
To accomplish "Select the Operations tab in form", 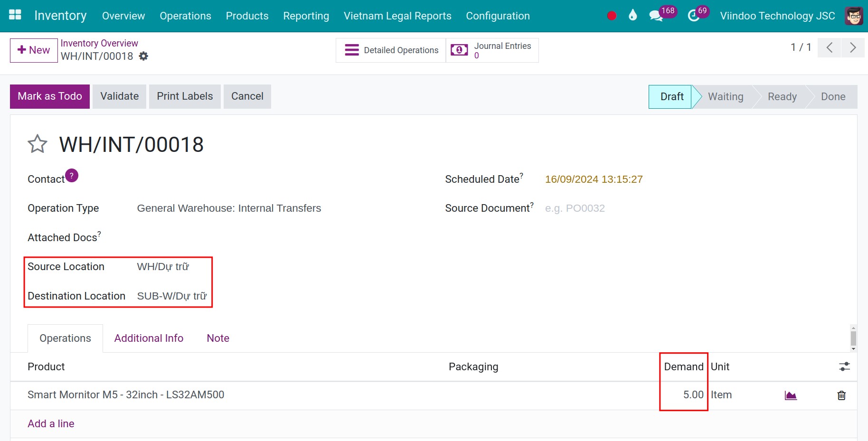I will point(65,338).
